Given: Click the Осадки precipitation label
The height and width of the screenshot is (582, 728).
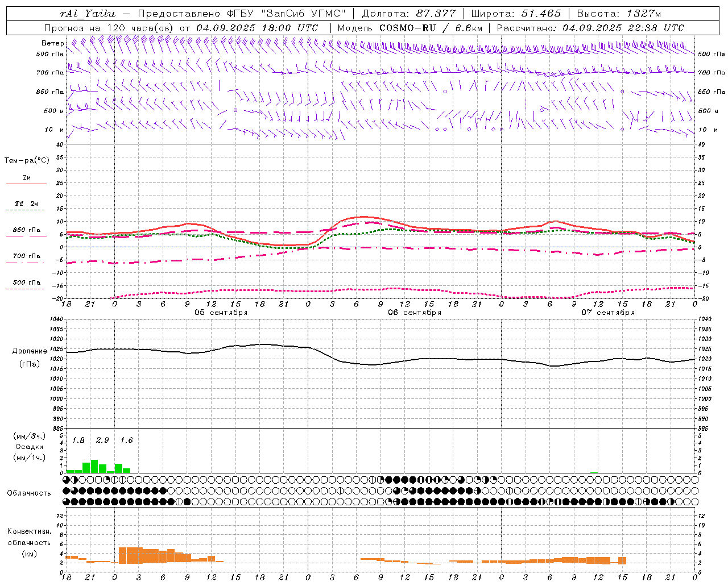Looking at the screenshot, I should coord(30,447).
